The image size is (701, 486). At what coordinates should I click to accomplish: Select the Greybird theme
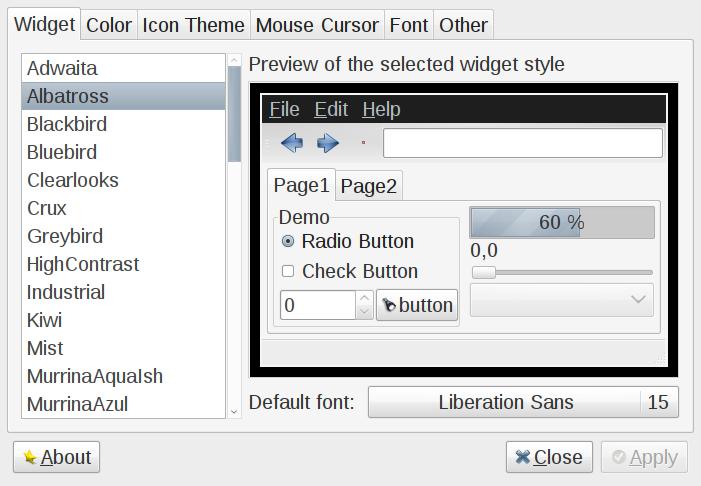click(x=123, y=236)
